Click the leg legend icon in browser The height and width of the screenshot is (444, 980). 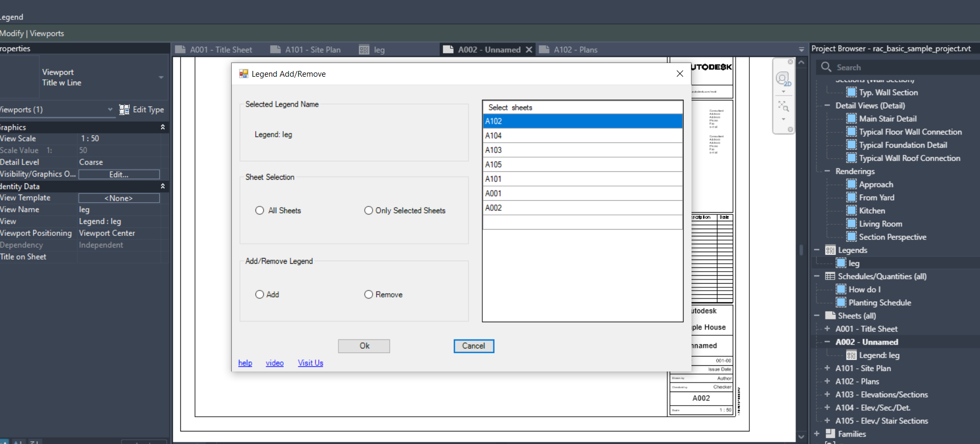tap(841, 263)
